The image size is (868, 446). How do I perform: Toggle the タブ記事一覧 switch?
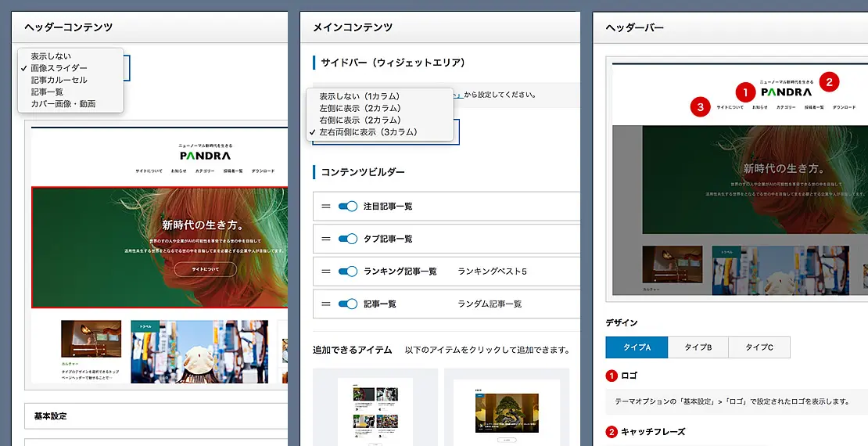point(347,239)
